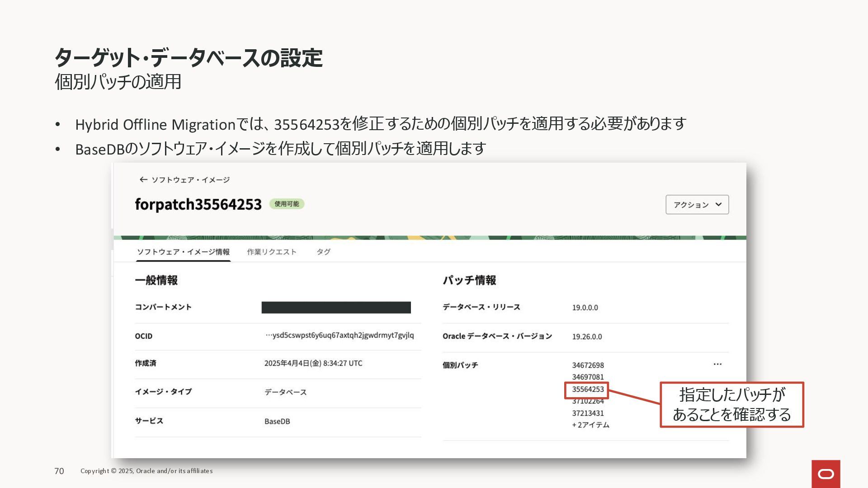Click the 一般情報 section heading
The height and width of the screenshot is (488, 868).
[156, 280]
